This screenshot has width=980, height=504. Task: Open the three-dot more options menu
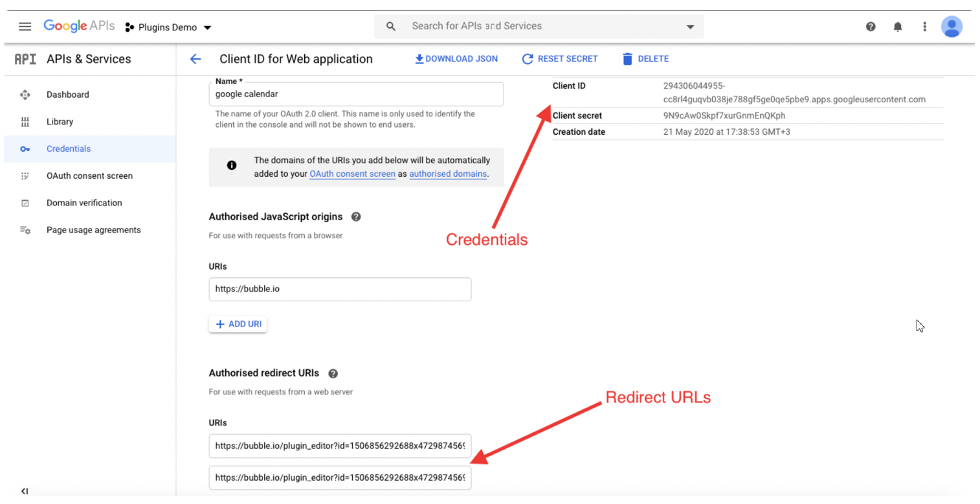[924, 27]
